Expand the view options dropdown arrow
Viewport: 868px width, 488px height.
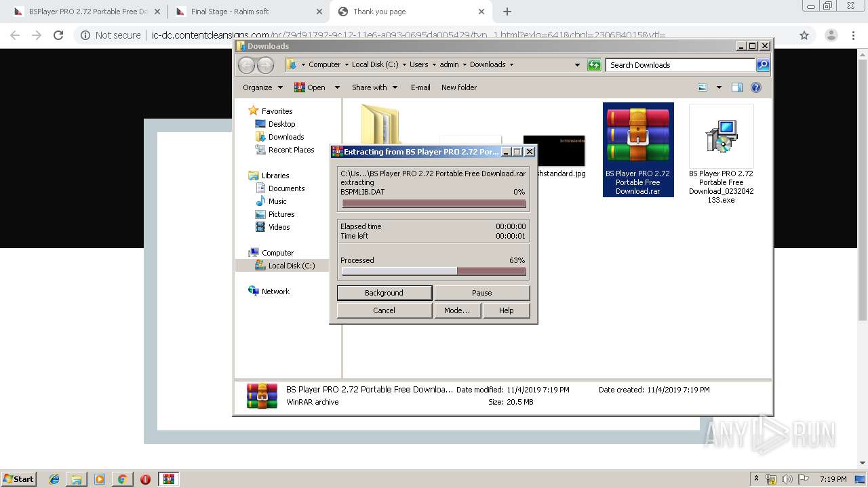pos(719,87)
